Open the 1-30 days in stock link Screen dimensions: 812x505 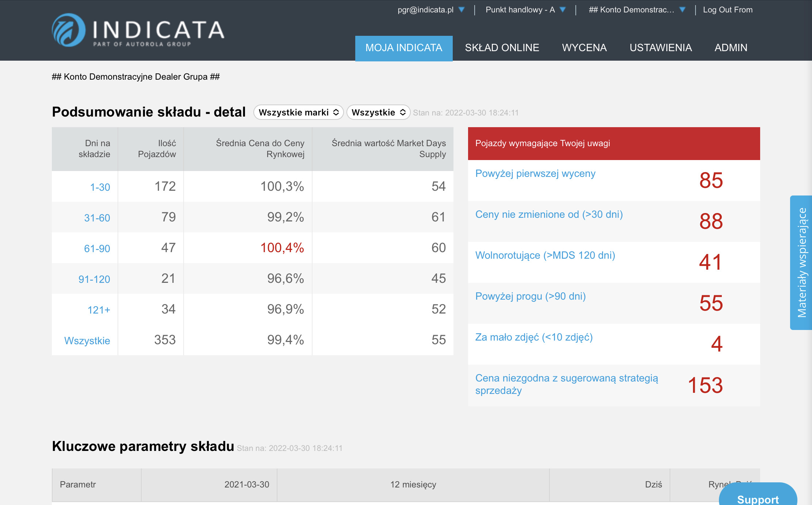100,187
